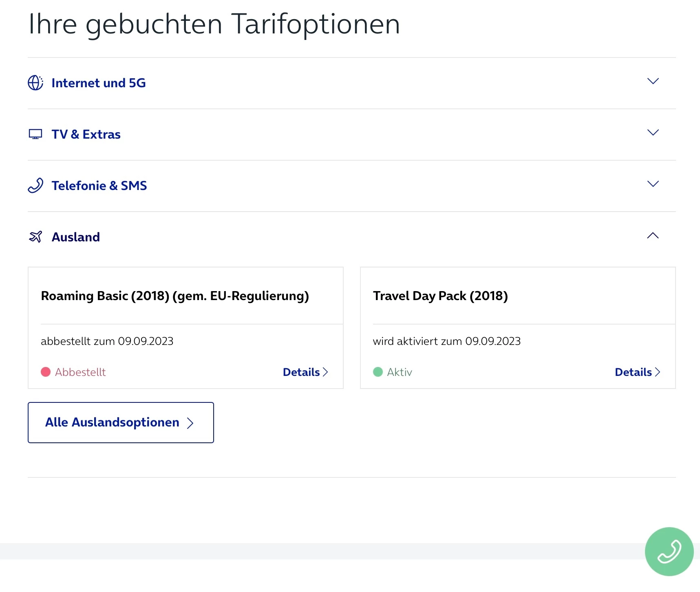
Task: Select the Telefonie & SMS section title
Action: 99,186
